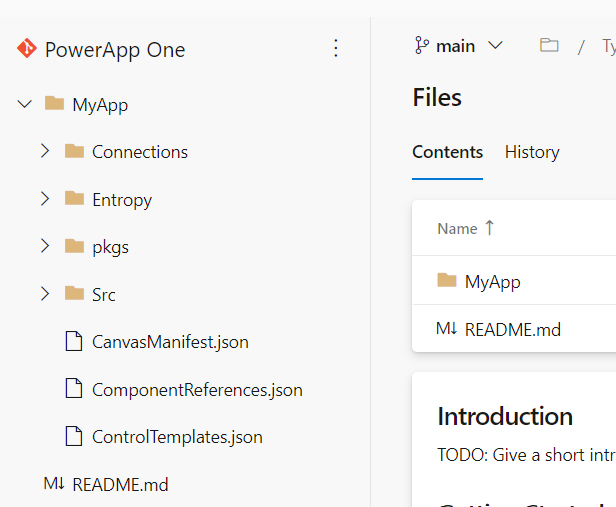Select the MyApp folder icon in tree
The height and width of the screenshot is (507, 616).
click(x=54, y=103)
